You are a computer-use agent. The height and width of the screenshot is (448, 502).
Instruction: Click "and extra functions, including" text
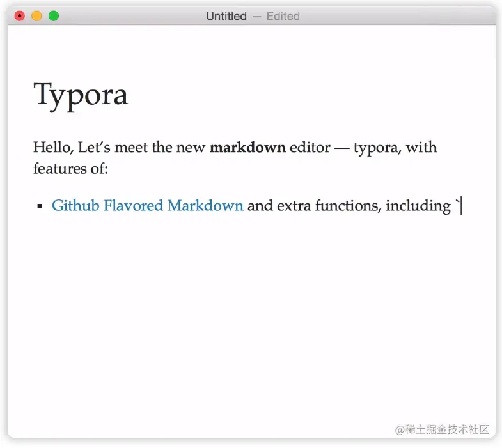[349, 205]
